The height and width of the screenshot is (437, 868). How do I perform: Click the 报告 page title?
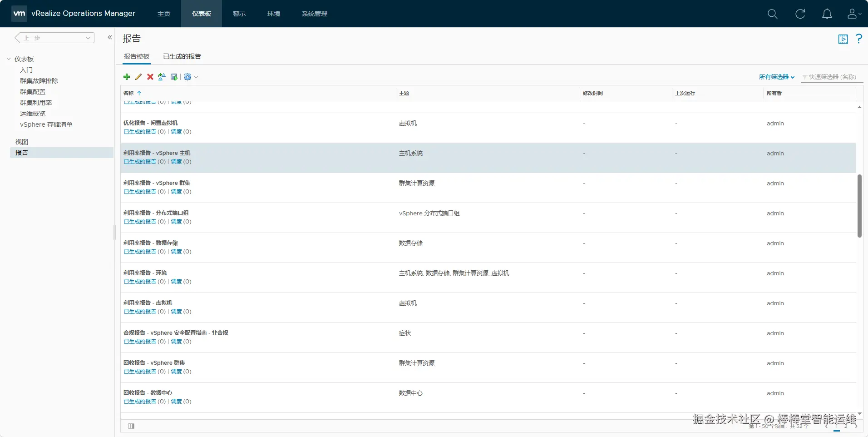[132, 39]
